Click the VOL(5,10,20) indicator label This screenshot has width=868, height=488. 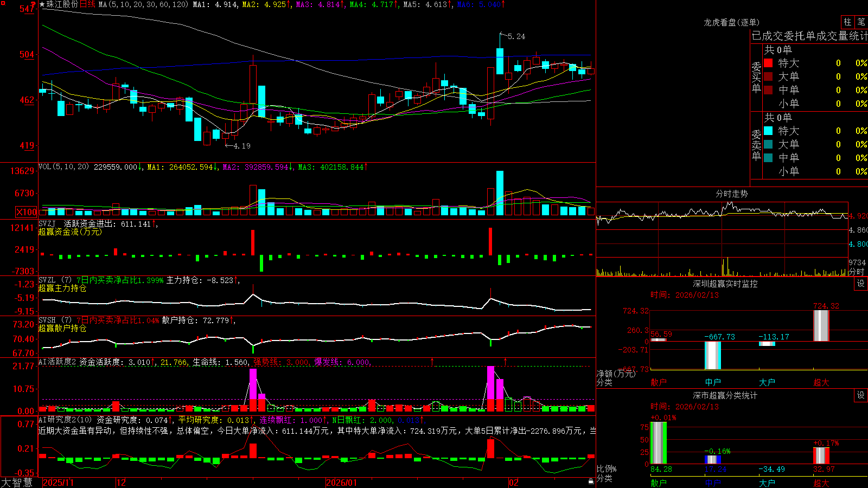pyautogui.click(x=63, y=167)
